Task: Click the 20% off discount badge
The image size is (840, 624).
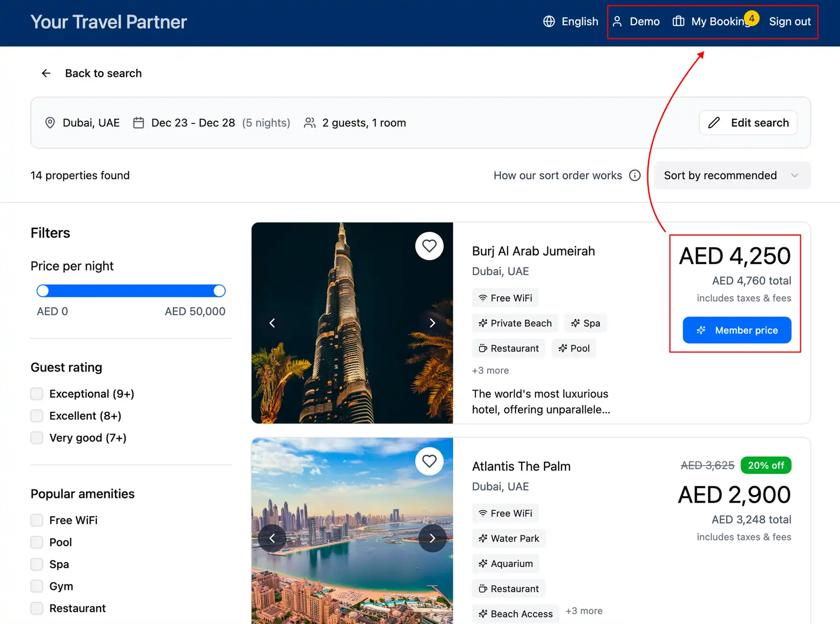Action: click(766, 465)
